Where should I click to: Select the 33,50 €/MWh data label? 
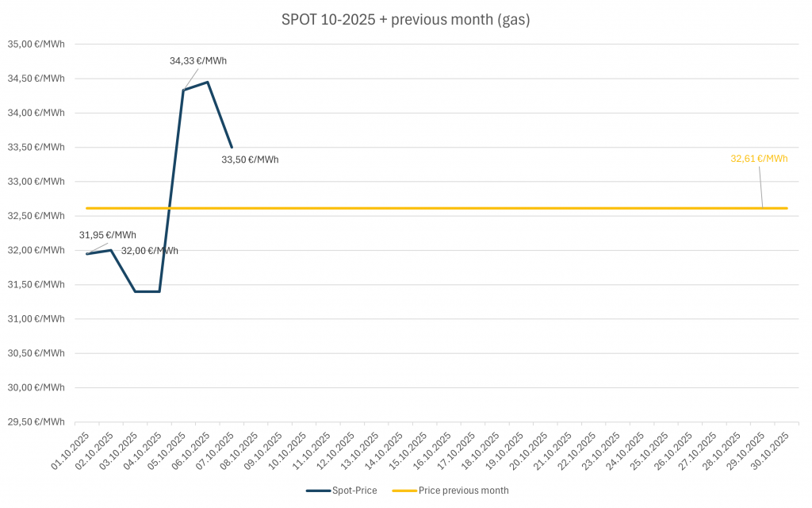[x=250, y=160]
